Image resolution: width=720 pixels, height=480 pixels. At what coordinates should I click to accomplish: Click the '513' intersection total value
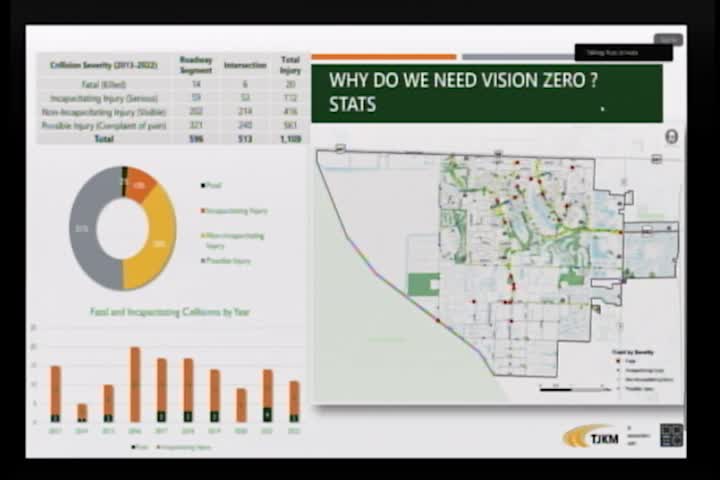click(245, 139)
